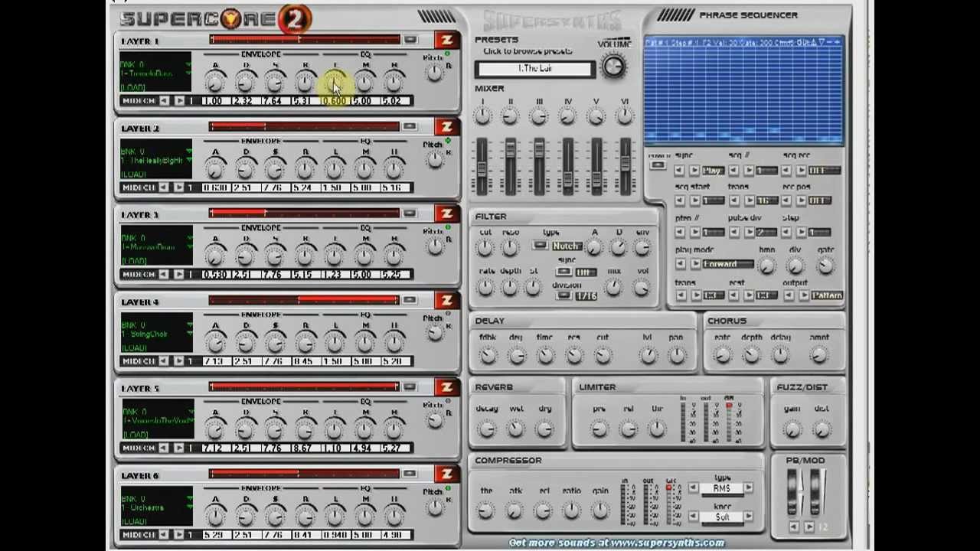Toggle Layer 1 on/off button beside level meter

[410, 40]
